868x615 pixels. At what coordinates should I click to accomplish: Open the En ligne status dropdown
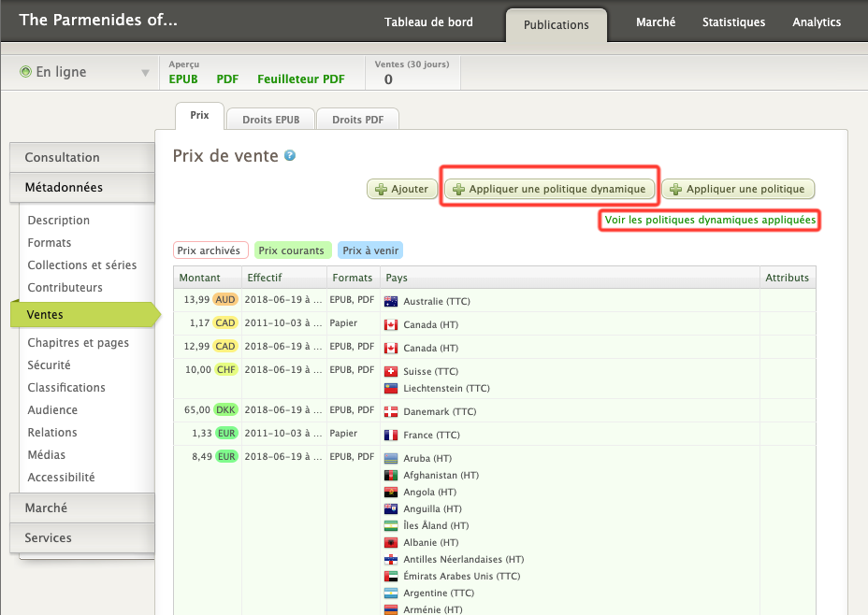click(x=145, y=73)
